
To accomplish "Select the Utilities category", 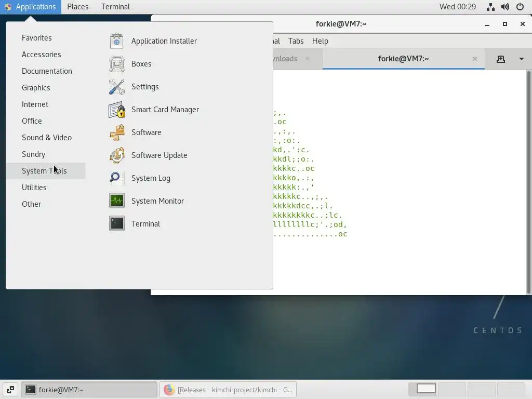I will pos(46,187).
